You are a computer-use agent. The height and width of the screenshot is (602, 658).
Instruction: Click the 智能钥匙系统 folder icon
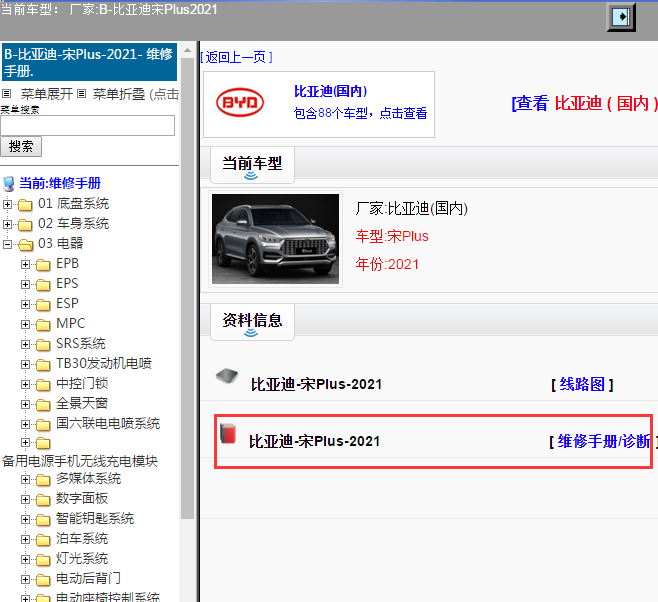tap(43, 520)
